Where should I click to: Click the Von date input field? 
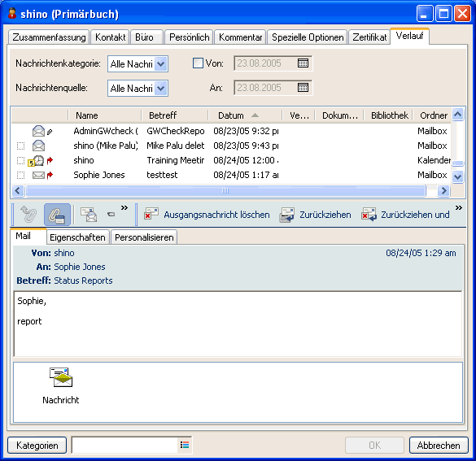tap(273, 63)
